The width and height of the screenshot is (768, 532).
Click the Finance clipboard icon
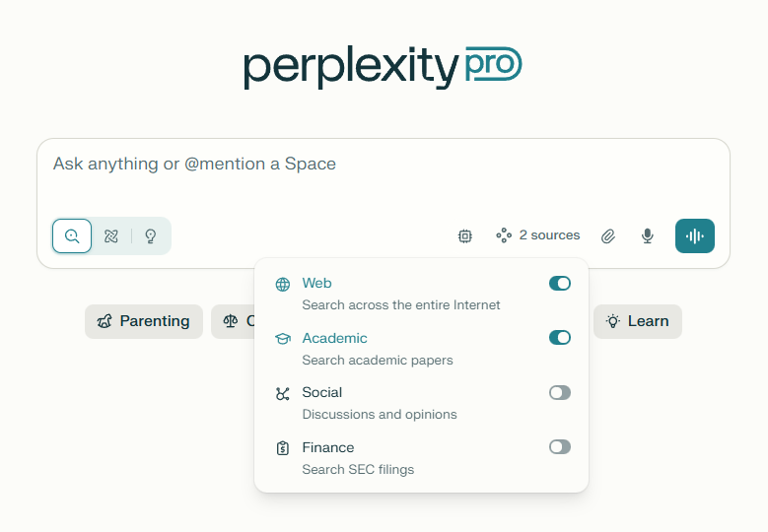[283, 447]
